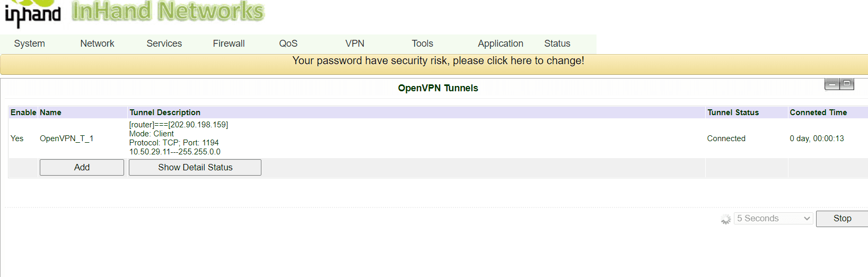Stop the auto refresh

click(x=842, y=219)
